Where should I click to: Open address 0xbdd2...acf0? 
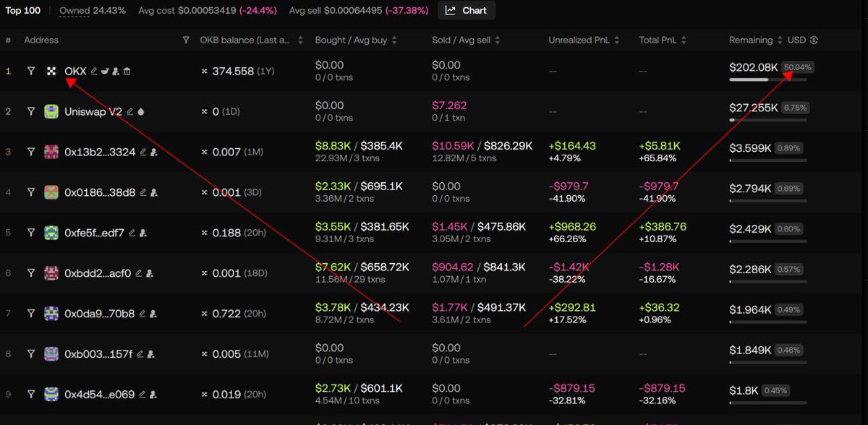[x=98, y=274]
